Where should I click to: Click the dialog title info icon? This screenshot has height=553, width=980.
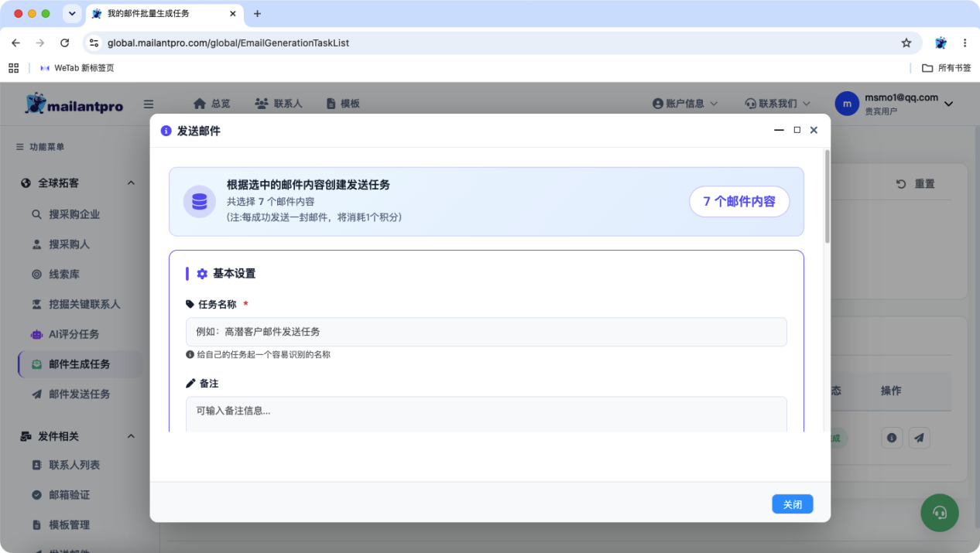166,131
